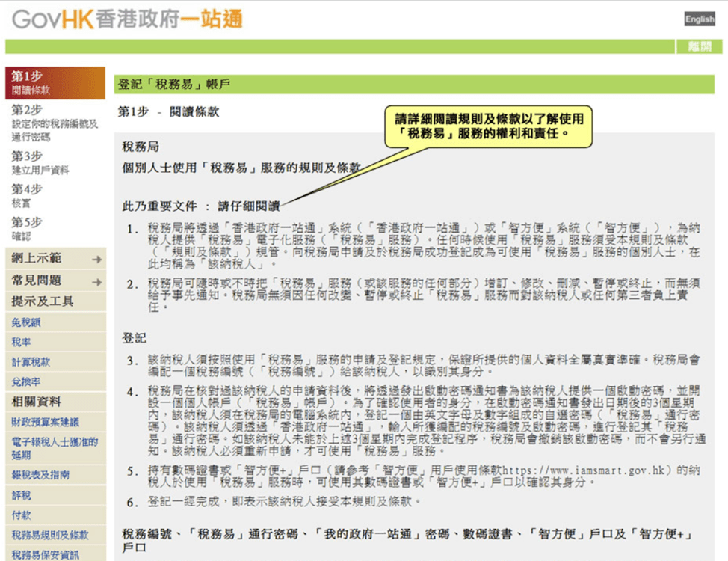Click the 提示及工具 section heading
728x561 pixels.
(43, 301)
